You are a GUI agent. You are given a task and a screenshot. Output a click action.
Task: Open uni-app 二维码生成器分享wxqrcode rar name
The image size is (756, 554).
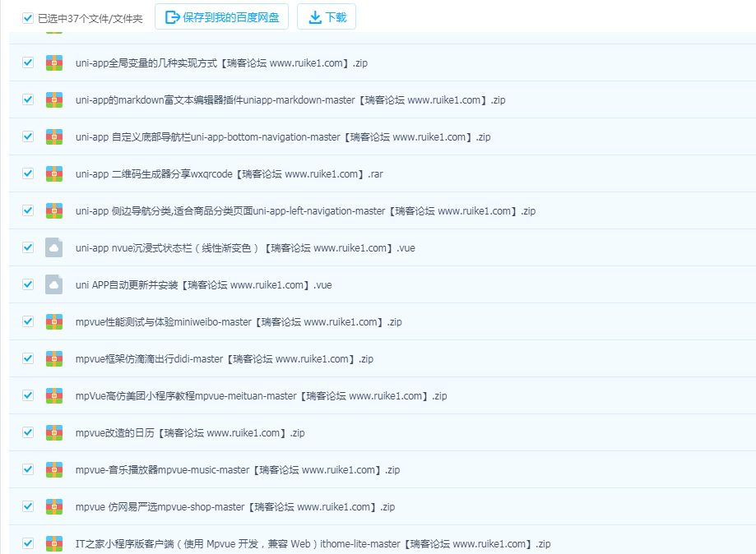point(229,174)
